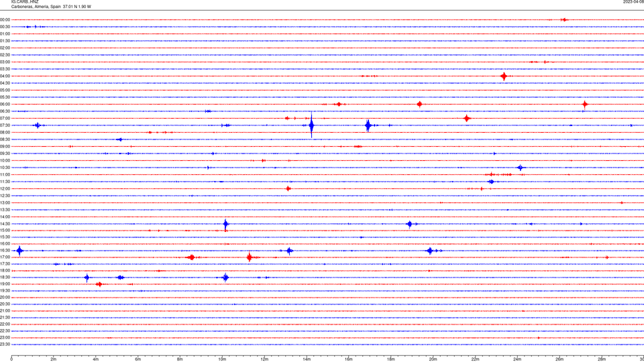
Task: Click the '06:30' time label
Action: point(5,111)
